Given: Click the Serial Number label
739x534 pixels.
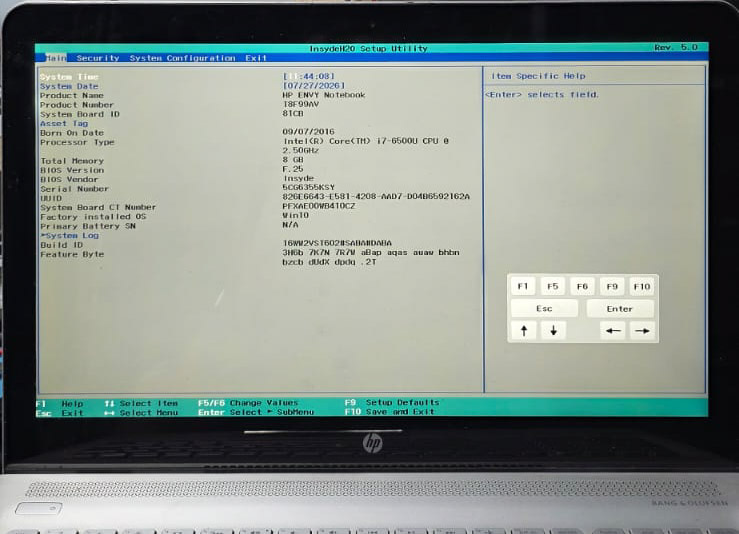Looking at the screenshot, I should (x=74, y=189).
